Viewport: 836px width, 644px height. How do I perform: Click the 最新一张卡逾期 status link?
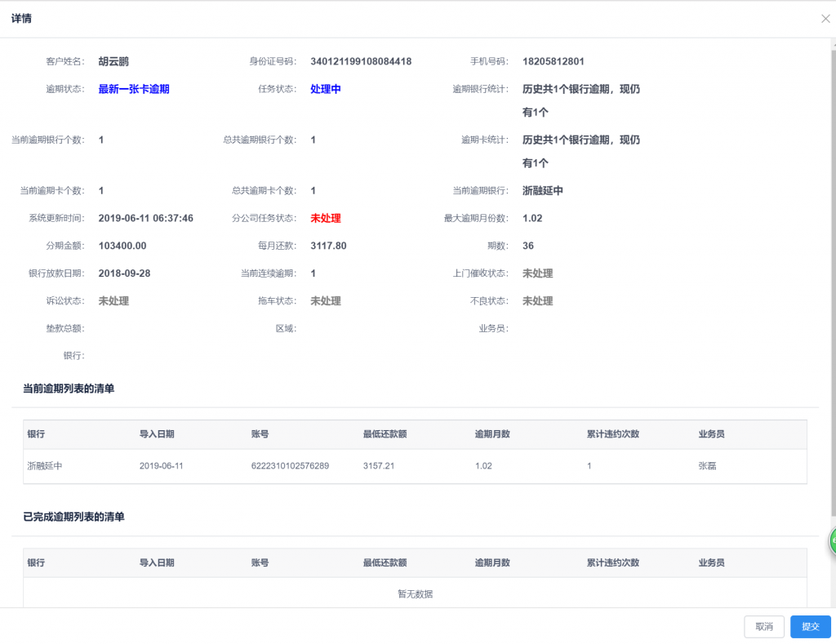point(134,89)
